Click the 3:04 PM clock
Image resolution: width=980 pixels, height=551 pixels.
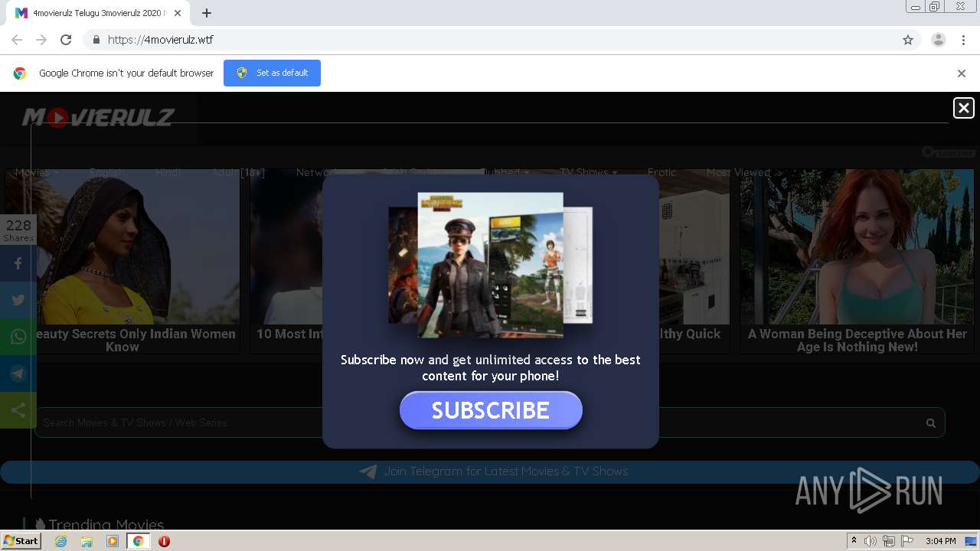point(940,541)
